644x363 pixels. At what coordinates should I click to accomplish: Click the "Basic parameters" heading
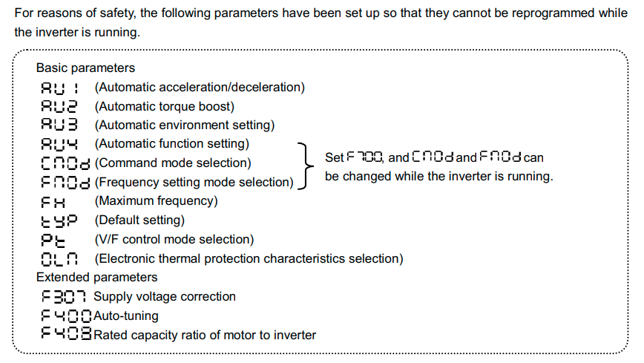85,68
